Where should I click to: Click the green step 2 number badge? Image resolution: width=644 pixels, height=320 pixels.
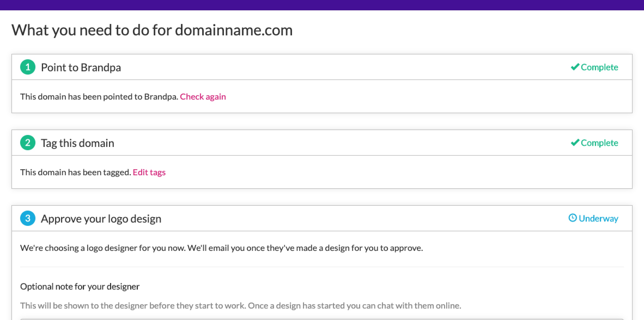tap(28, 143)
